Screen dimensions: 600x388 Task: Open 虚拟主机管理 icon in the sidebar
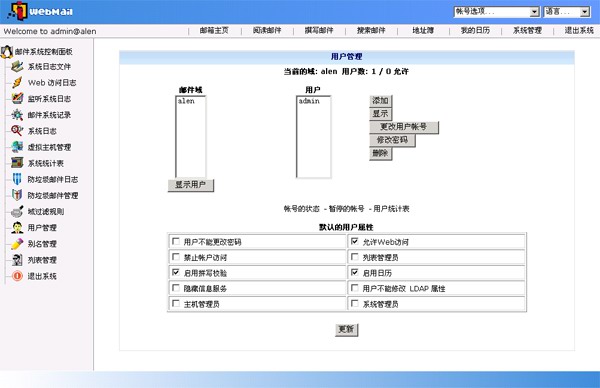[x=17, y=147]
